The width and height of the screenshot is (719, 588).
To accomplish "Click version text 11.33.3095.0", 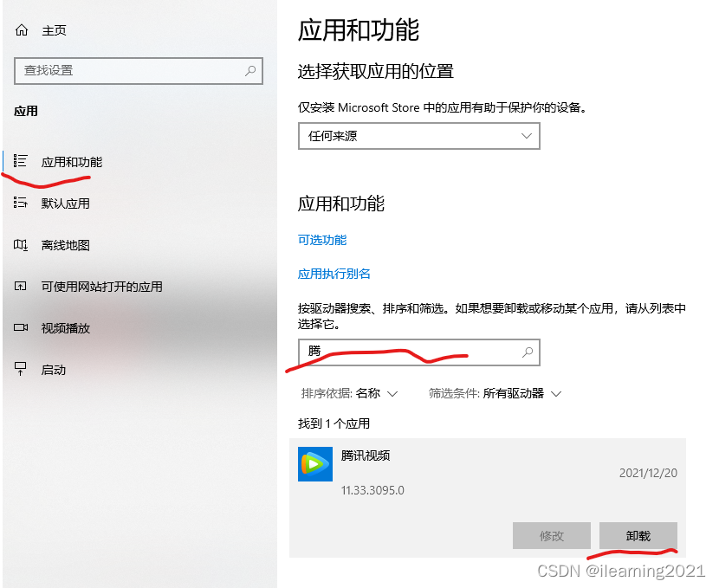I will pos(372,490).
